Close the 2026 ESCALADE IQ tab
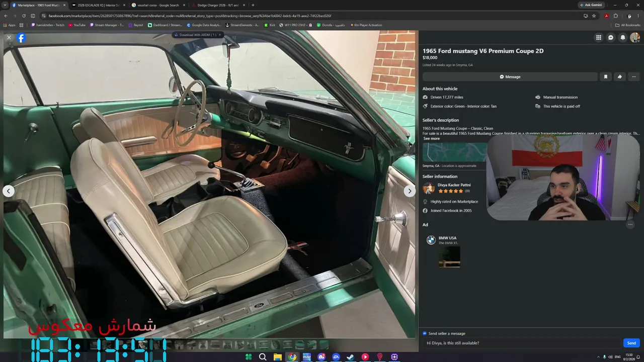 pos(124,5)
